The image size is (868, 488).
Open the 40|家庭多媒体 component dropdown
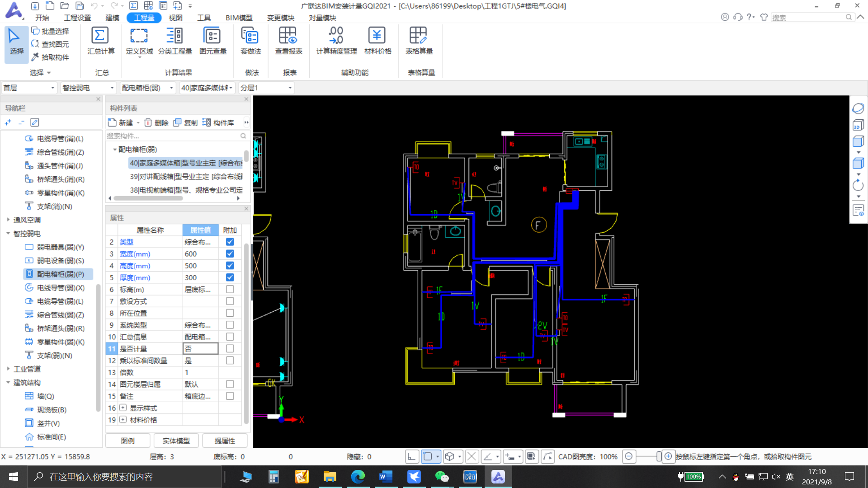pyautogui.click(x=207, y=88)
